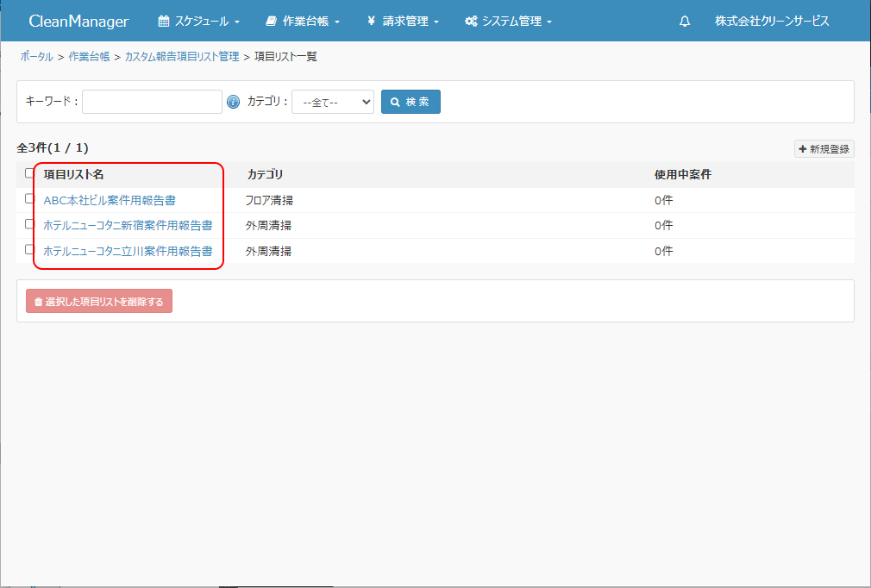Viewport: 871px width, 588px height.
Task: Expand the システム管理 menu
Action: coord(508,22)
